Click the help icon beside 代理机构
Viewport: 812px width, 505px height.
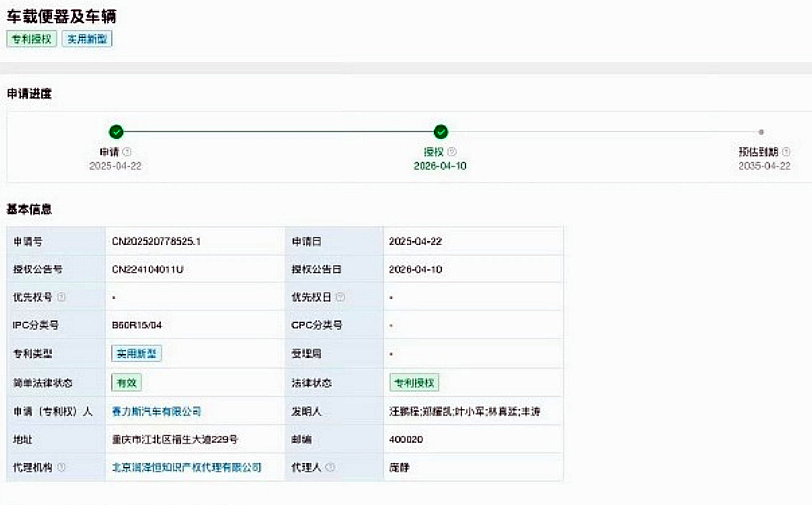click(x=61, y=468)
